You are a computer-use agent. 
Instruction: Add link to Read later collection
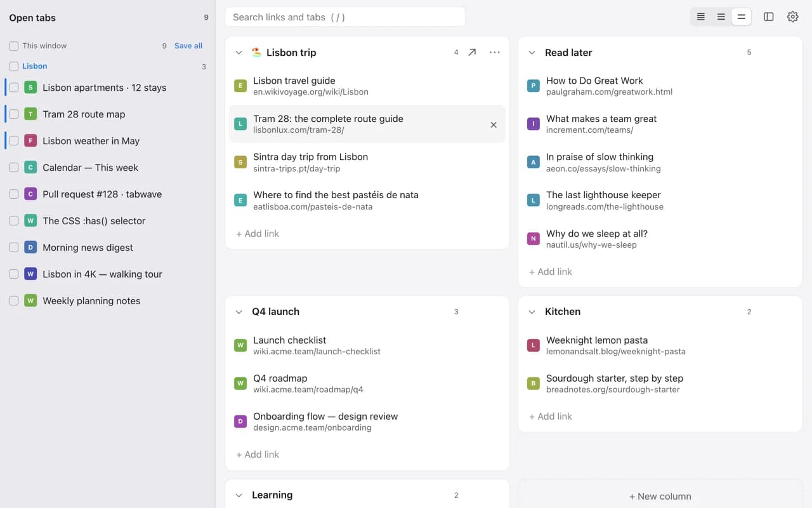pos(551,272)
